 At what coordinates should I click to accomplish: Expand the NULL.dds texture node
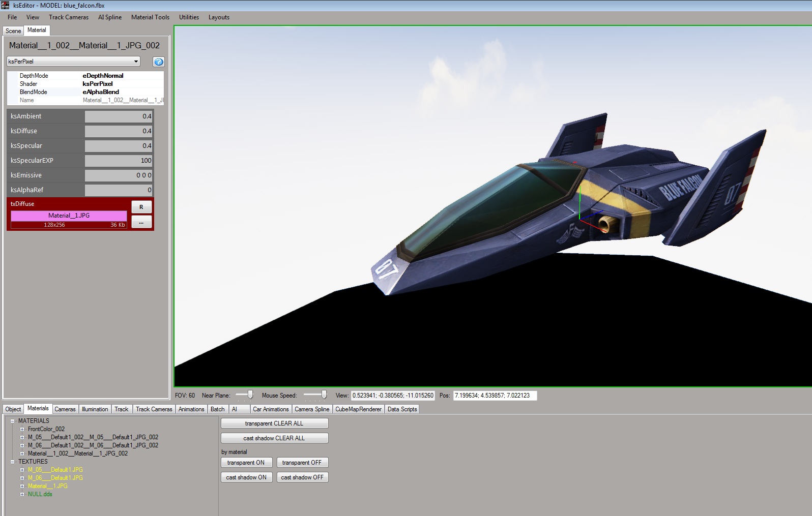pos(22,494)
